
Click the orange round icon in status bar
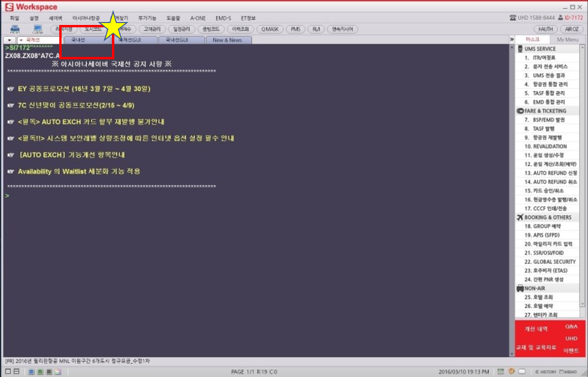pyautogui.click(x=511, y=371)
